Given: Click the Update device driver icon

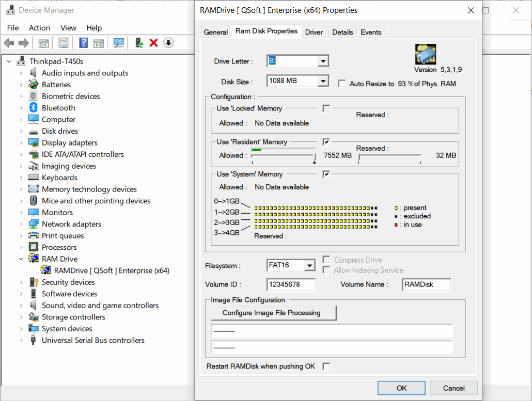Looking at the screenshot, I should 139,43.
